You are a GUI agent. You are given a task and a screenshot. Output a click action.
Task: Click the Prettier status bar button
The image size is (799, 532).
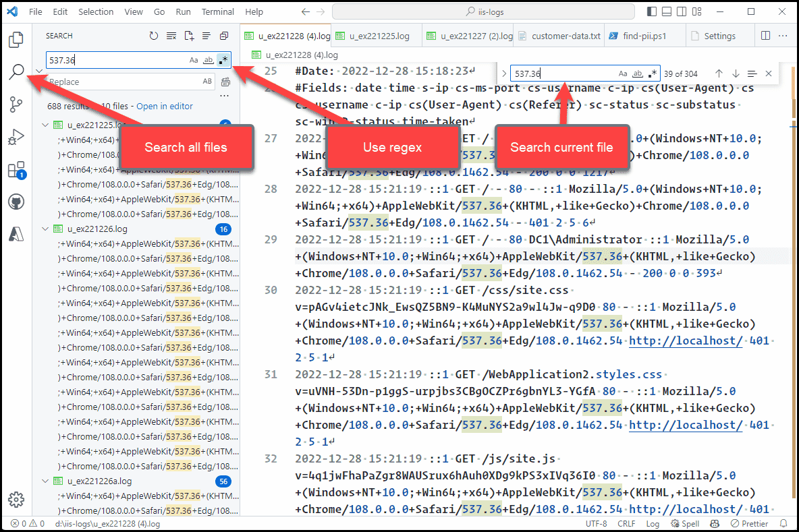pyautogui.click(x=750, y=523)
